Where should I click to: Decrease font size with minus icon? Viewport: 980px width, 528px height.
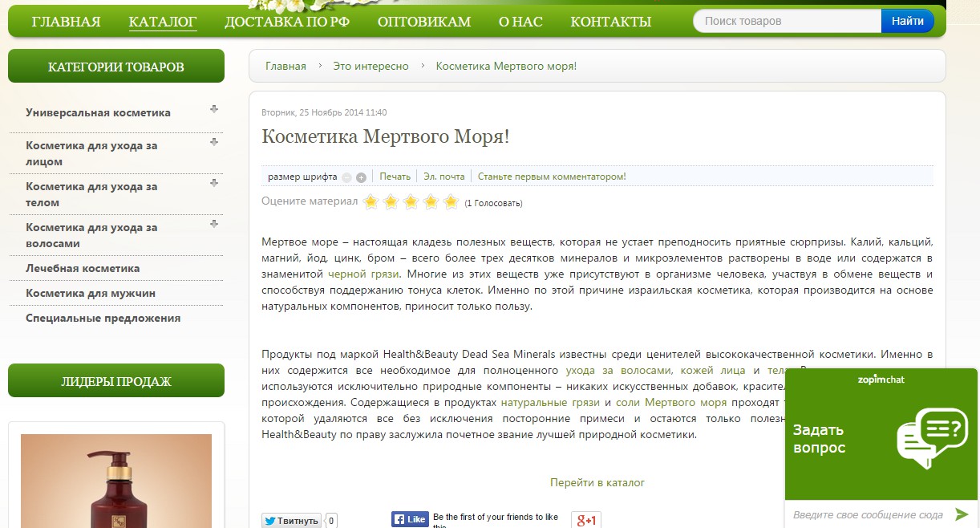coord(346,177)
